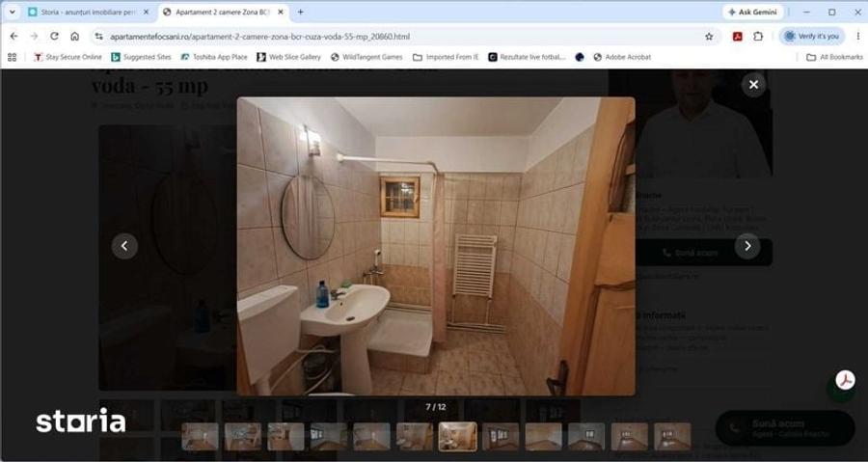This screenshot has width=868, height=462.
Task: Switch to the Storia anunțuri imobiliare tab
Action: click(89, 12)
